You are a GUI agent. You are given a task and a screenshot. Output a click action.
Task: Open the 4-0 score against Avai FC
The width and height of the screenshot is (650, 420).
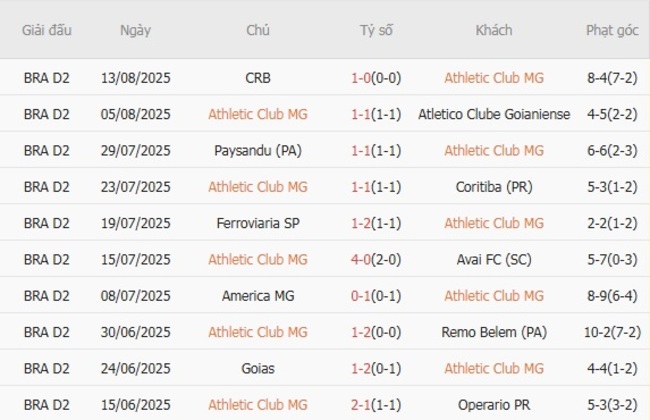376,259
